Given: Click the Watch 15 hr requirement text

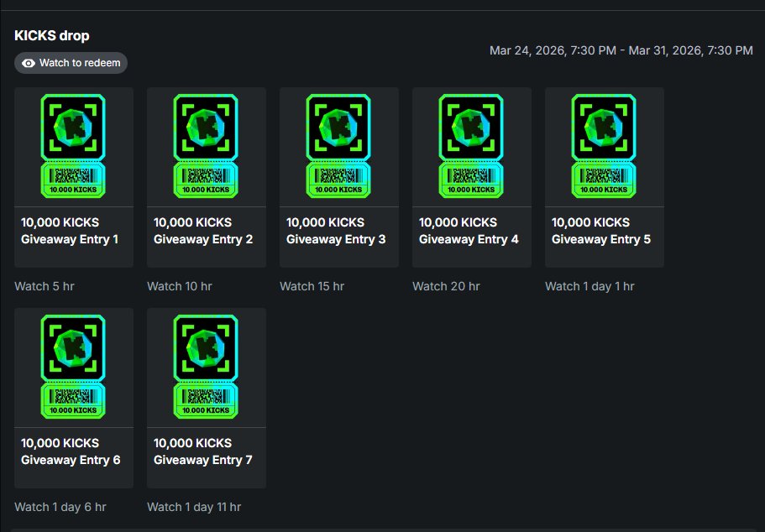Looking at the screenshot, I should [x=312, y=286].
